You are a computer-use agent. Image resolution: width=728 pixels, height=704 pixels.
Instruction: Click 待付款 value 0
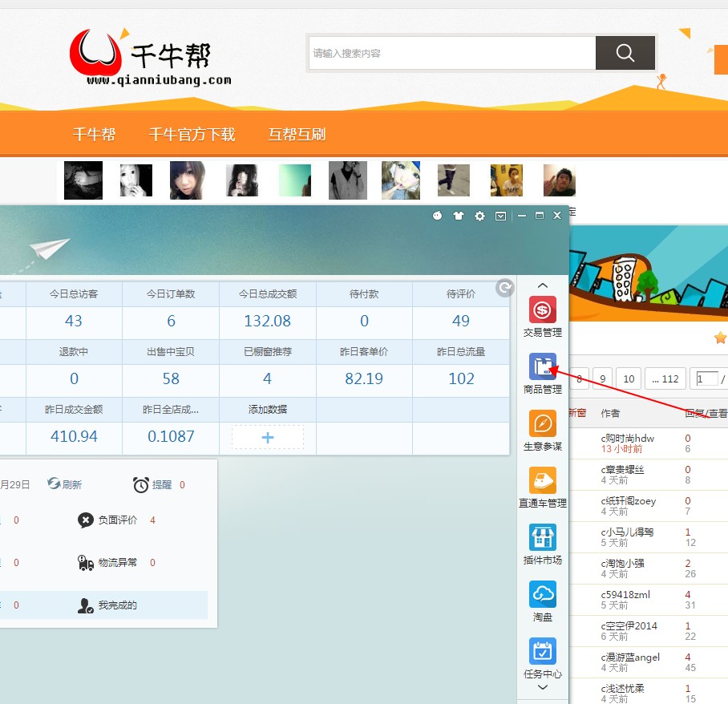[364, 321]
